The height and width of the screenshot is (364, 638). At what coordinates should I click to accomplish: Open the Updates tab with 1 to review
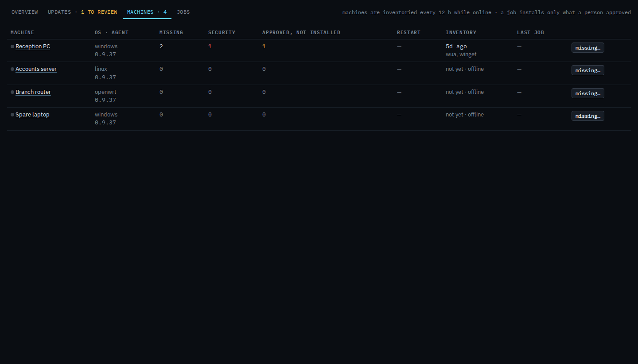(82, 12)
